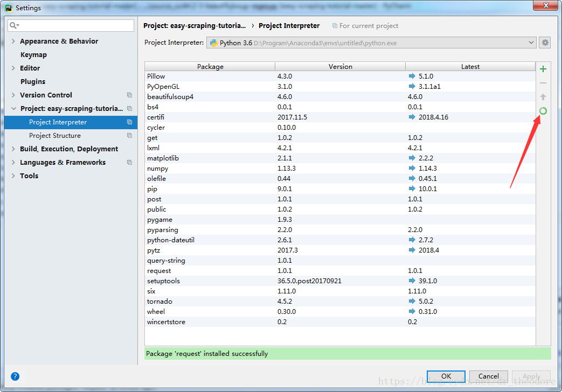
Task: Click the upgrade arrow for wheel 0.31.0
Action: (x=412, y=311)
